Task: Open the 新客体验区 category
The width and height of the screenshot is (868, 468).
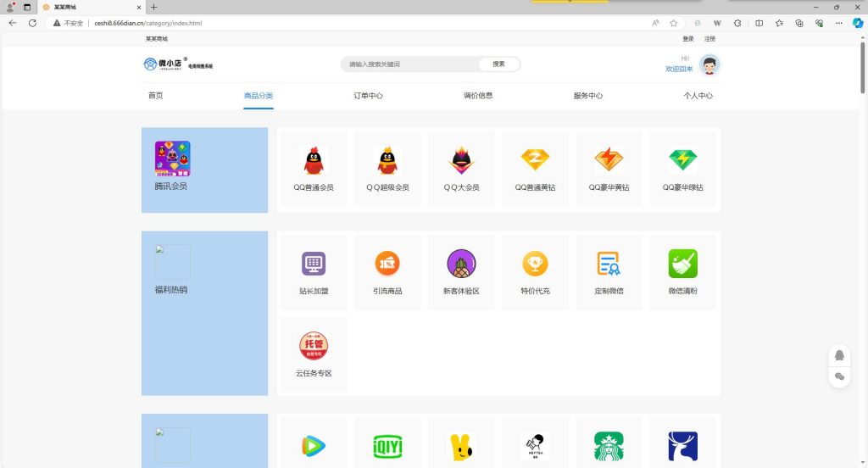Action: 461,272
